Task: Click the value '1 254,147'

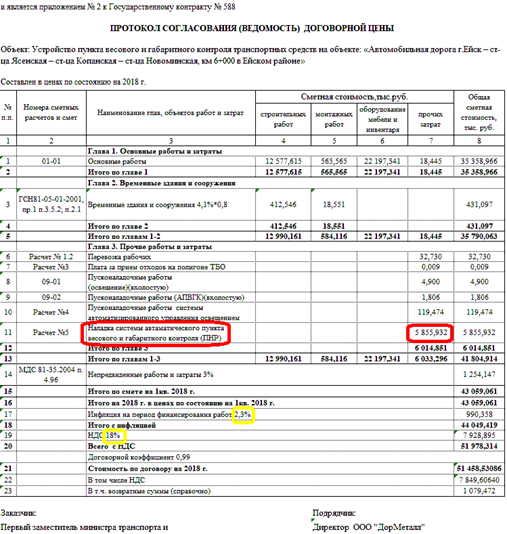Action: click(479, 375)
